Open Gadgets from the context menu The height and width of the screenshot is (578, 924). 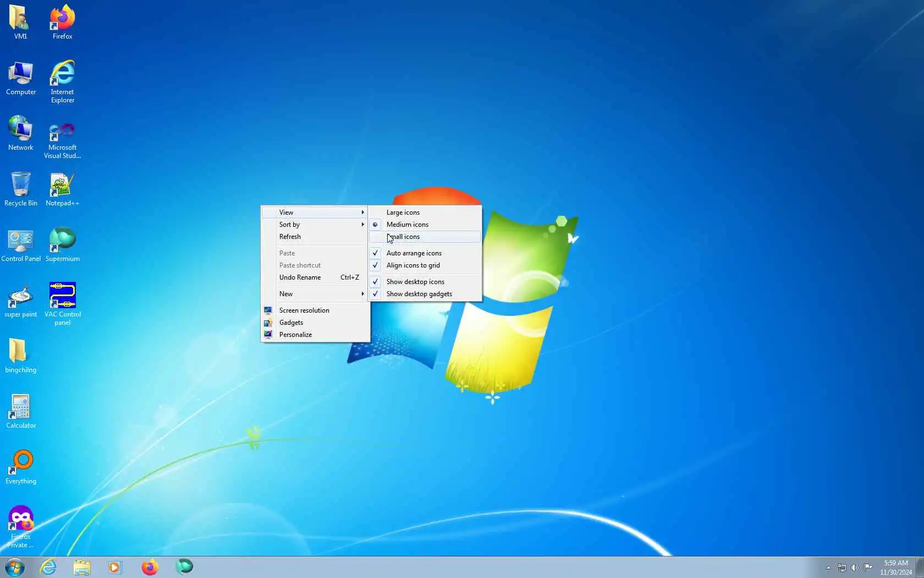pyautogui.click(x=315, y=323)
